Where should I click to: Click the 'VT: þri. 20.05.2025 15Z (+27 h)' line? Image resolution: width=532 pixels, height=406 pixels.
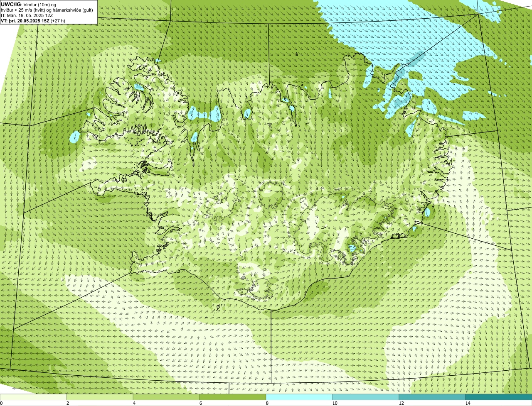pyautogui.click(x=33, y=21)
